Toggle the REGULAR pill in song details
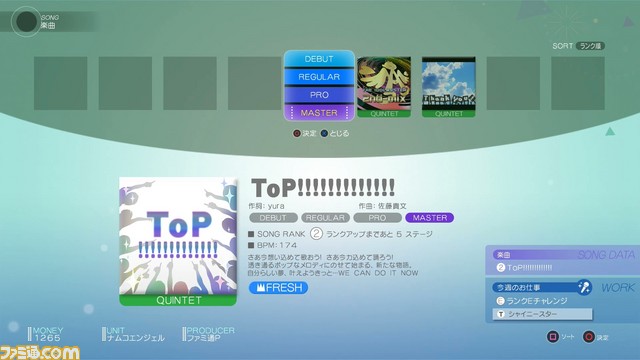Image resolution: width=640 pixels, height=360 pixels. tap(325, 218)
